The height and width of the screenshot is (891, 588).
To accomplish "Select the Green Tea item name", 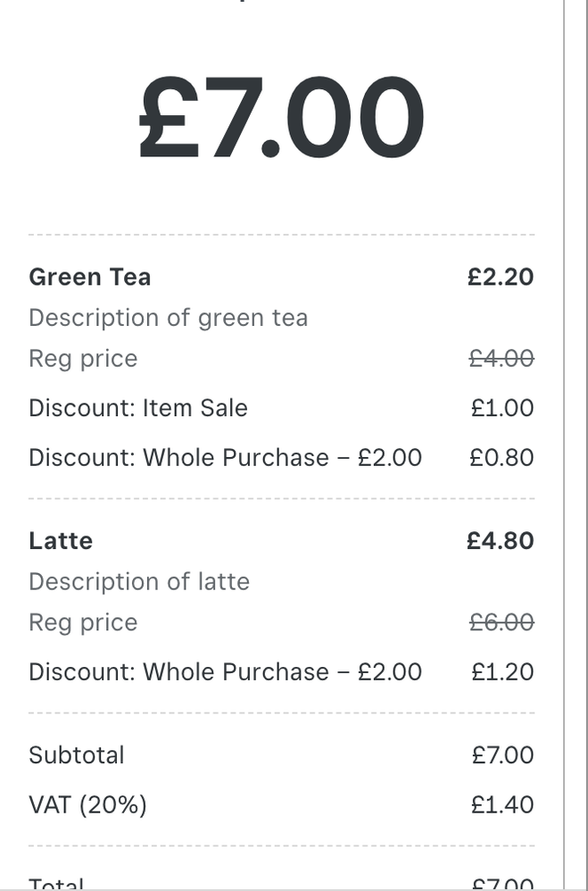I will 89,277.
